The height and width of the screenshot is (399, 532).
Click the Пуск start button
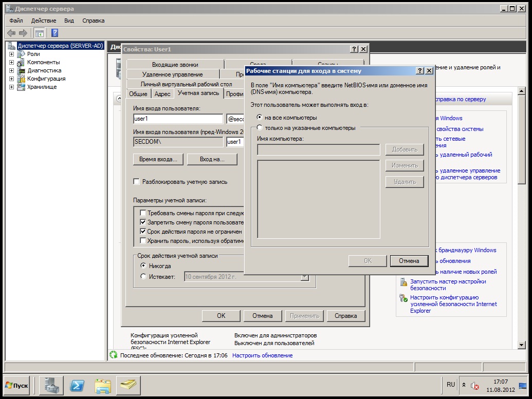click(x=16, y=386)
